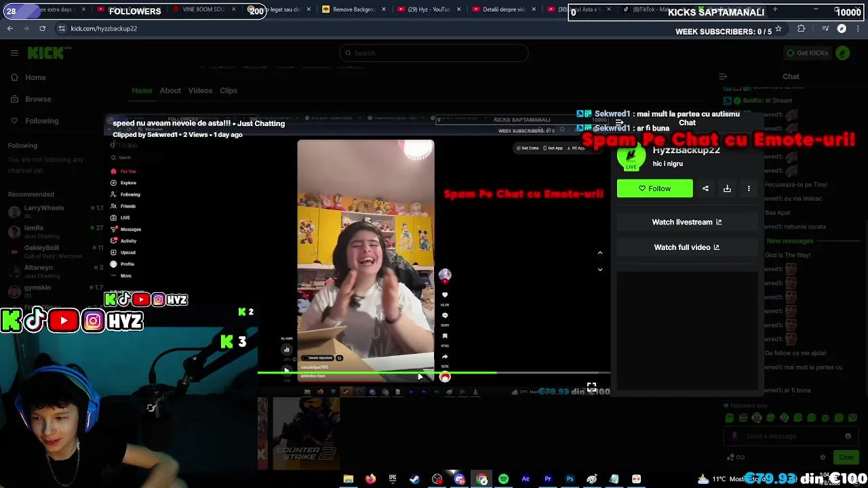The image size is (868, 488).
Task: Open Firefox from taskbar
Action: pyautogui.click(x=370, y=479)
